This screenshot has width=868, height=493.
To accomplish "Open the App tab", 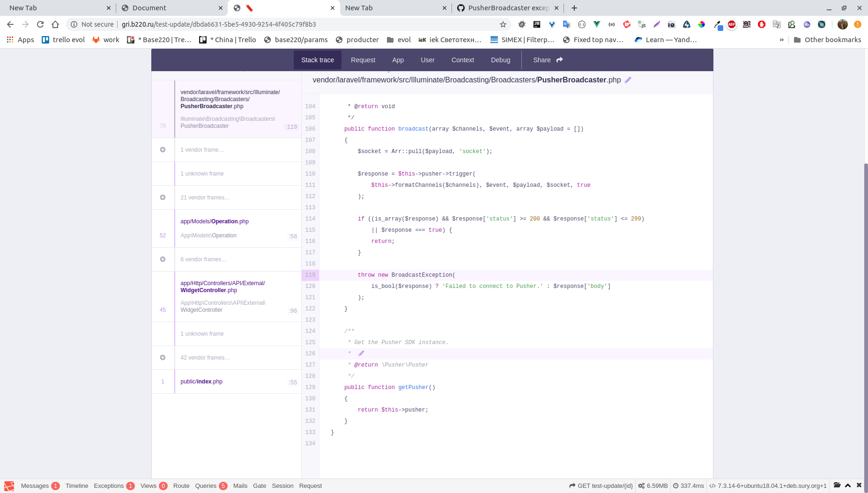I will pyautogui.click(x=398, y=60).
